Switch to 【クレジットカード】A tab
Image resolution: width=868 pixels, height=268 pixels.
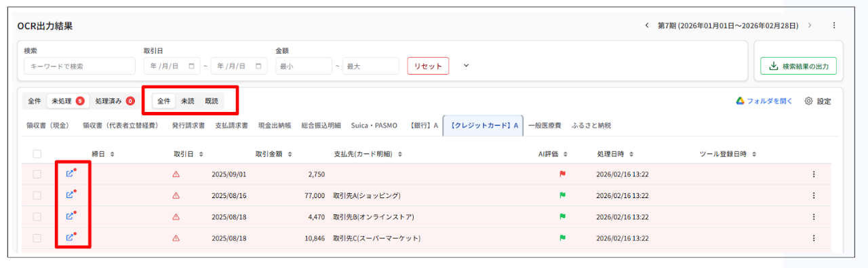pyautogui.click(x=484, y=126)
